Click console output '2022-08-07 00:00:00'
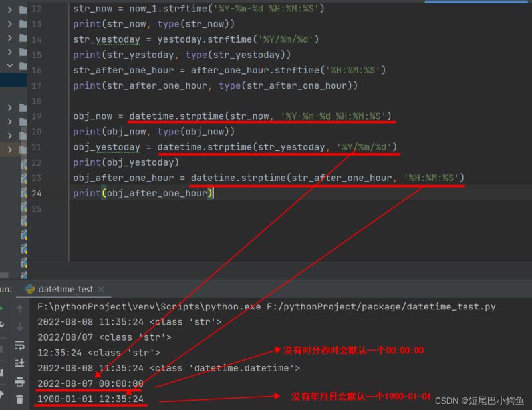This screenshot has width=532, height=410. [90, 383]
